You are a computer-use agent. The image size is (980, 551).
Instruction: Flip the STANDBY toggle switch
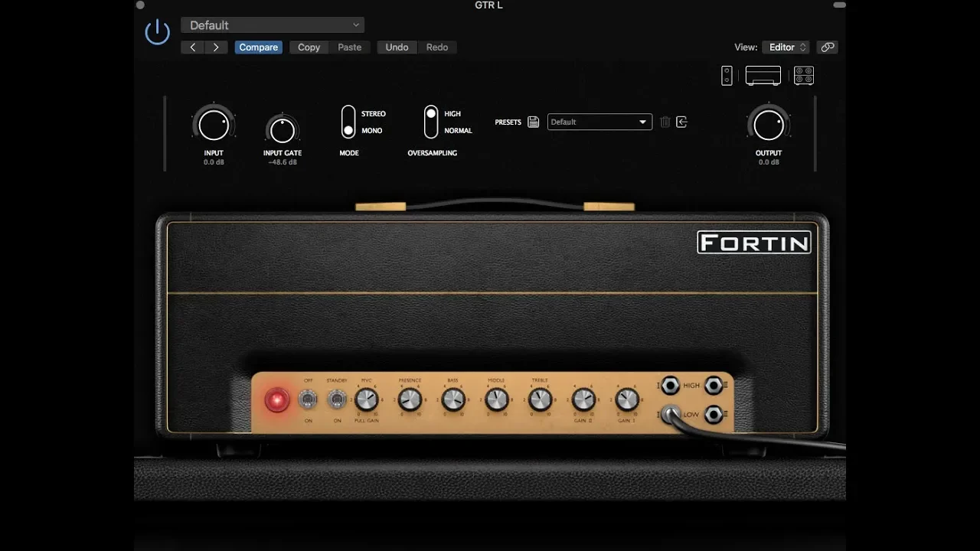[336, 399]
